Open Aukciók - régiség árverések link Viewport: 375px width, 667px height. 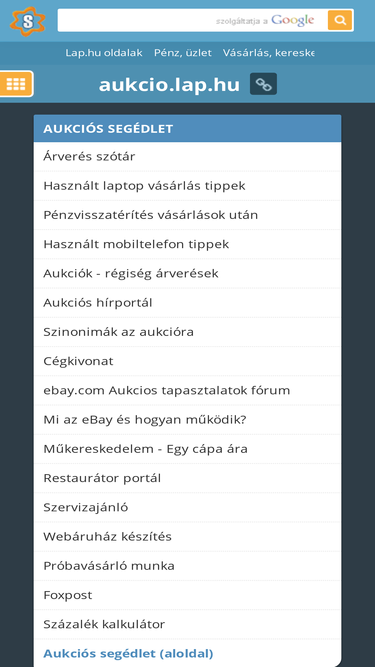pos(131,274)
